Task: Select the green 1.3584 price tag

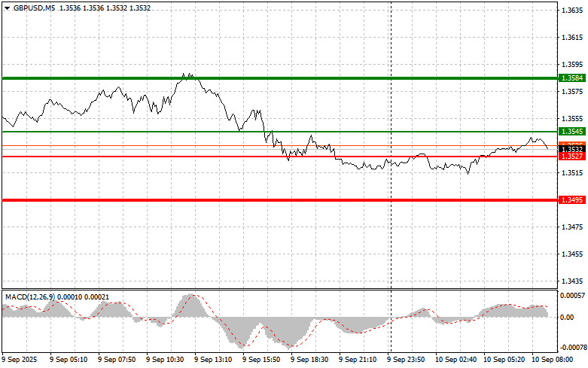Action: tap(569, 78)
